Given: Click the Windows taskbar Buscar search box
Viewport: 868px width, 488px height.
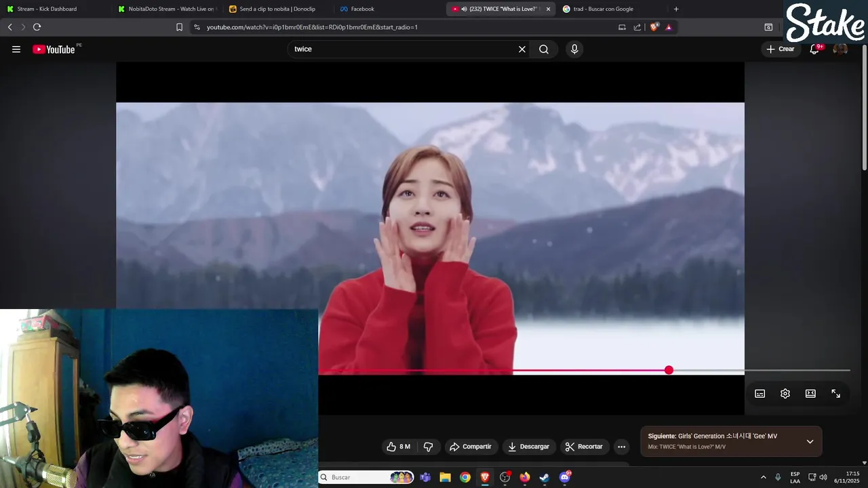Looking at the screenshot, I should coord(366,477).
